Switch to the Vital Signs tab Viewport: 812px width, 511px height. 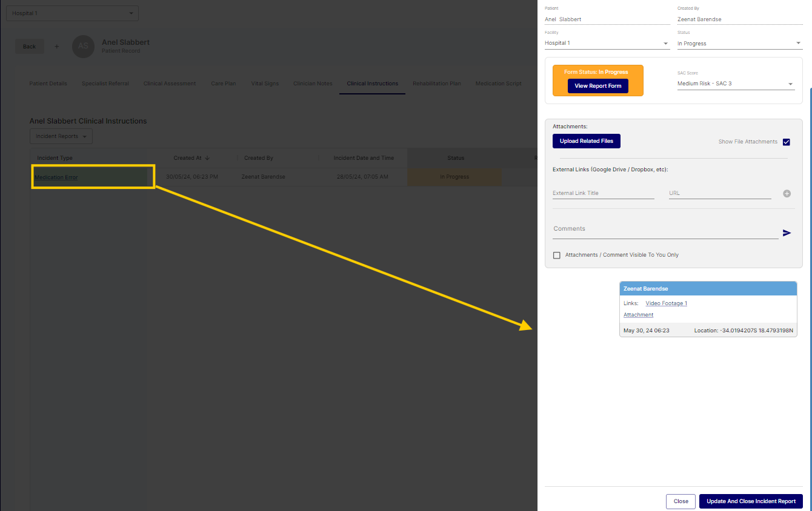click(265, 84)
